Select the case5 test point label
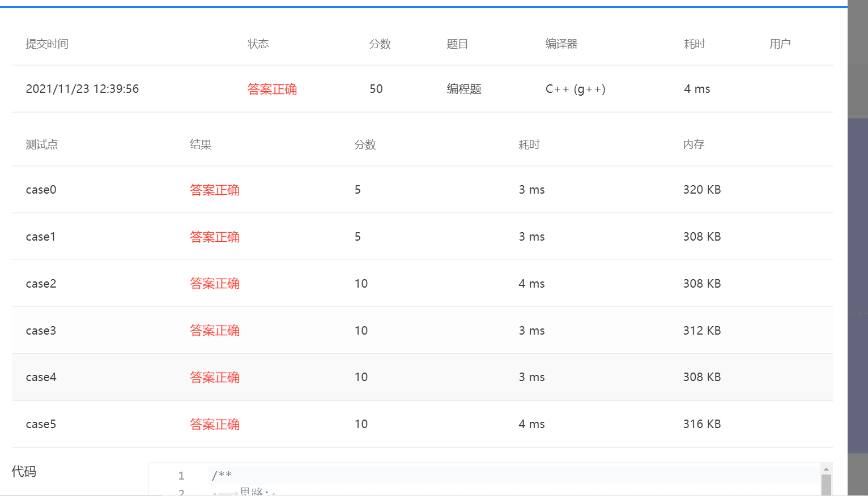Image resolution: width=868 pixels, height=496 pixels. tap(41, 424)
